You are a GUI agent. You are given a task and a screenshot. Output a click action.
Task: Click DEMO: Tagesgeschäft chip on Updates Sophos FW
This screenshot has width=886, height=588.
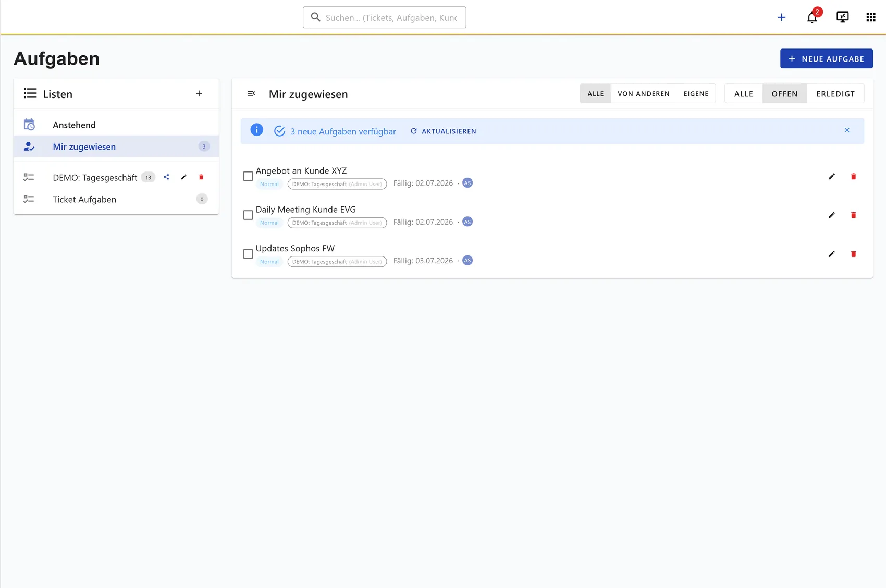337,262
